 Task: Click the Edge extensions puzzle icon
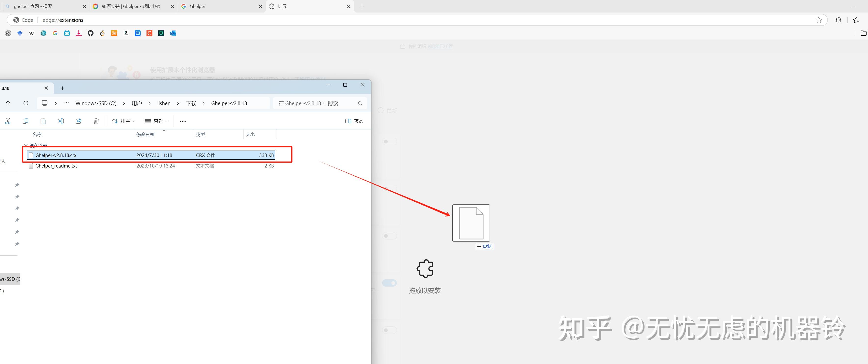838,20
